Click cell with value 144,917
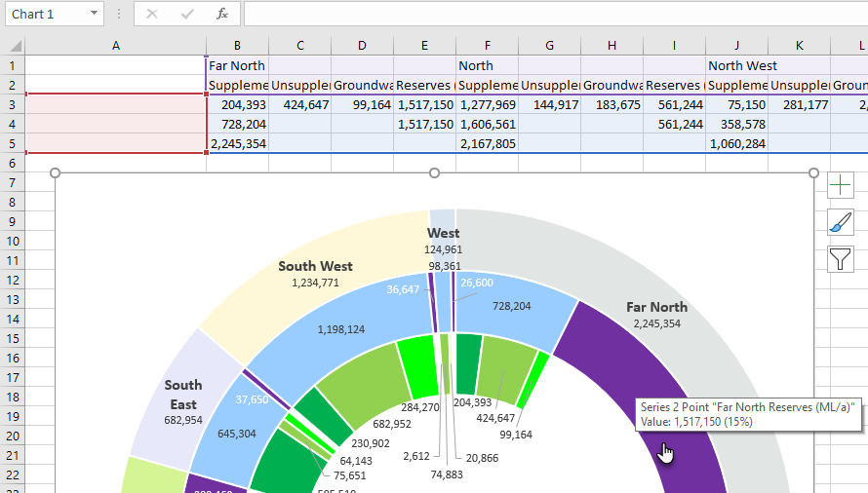Screen dimensions: 868x493 click(x=550, y=104)
